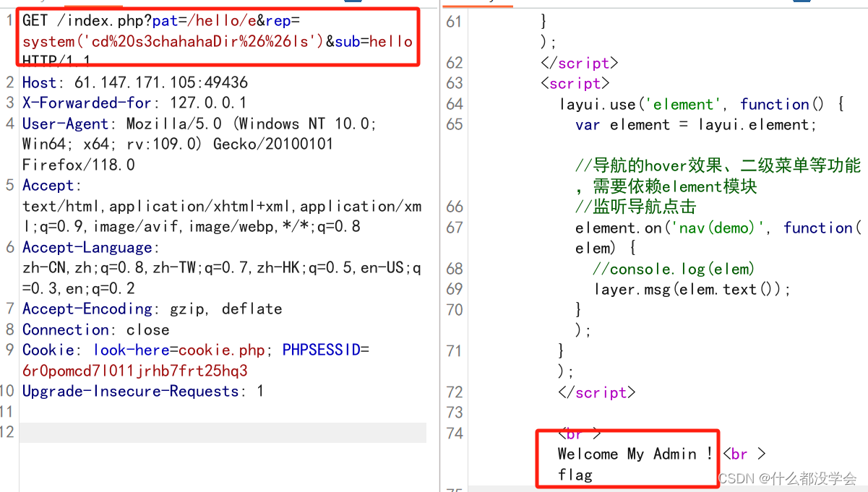Click the layui.use('element', function() line

(x=701, y=104)
